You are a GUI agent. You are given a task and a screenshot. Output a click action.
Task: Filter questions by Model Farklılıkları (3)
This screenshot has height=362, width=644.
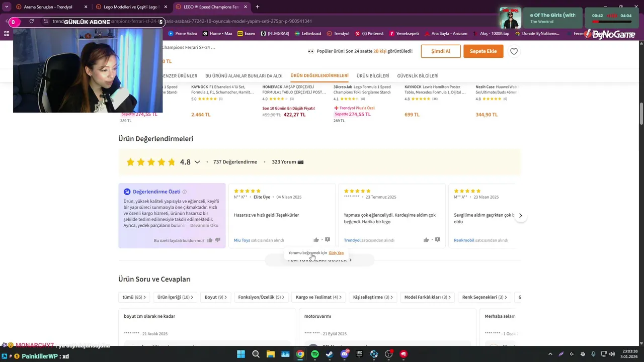tap(427, 297)
